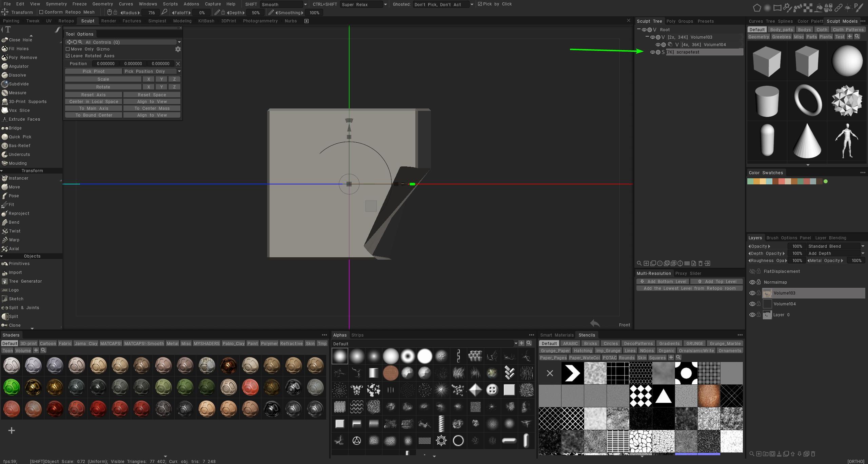Select the Split & Joints tool
Viewport: 868px width, 464px height.
pyautogui.click(x=24, y=308)
